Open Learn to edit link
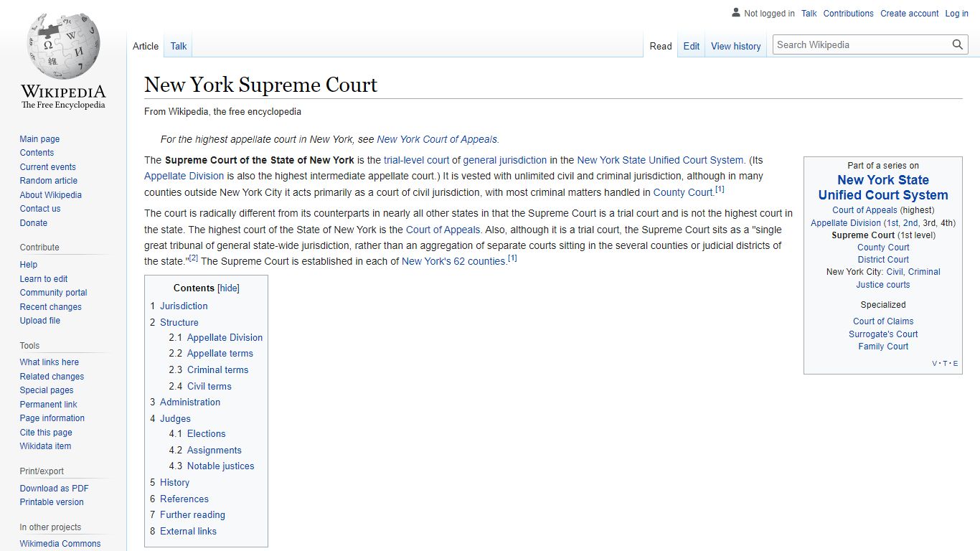 tap(44, 279)
